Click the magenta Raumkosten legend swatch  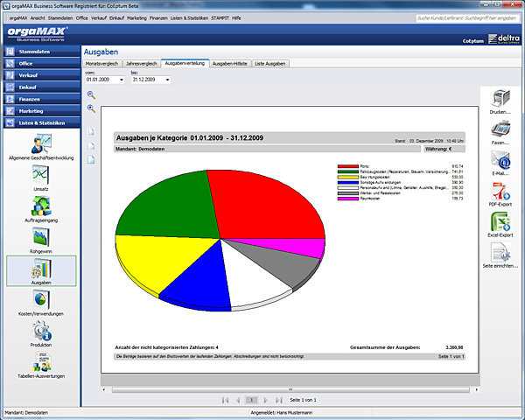(348, 199)
